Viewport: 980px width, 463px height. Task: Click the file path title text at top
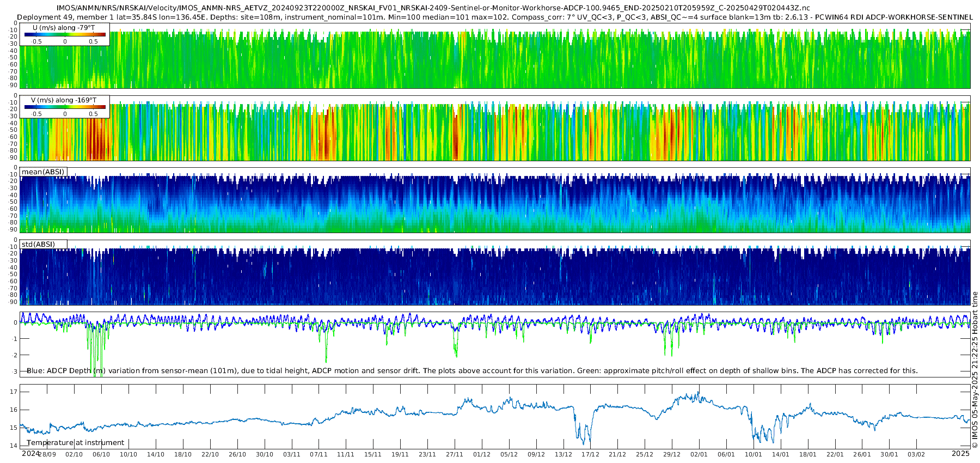coord(433,8)
